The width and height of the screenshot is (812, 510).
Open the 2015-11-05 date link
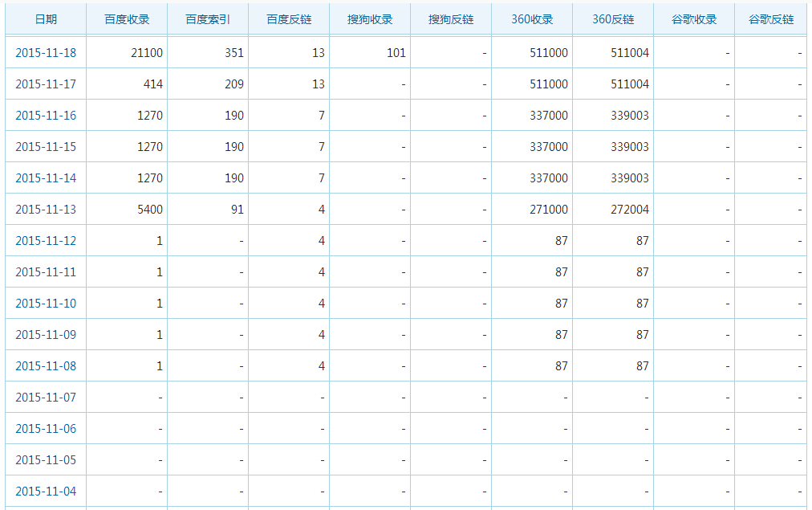(x=46, y=460)
